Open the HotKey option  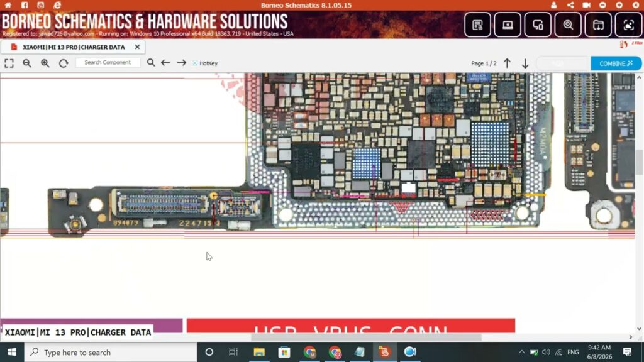point(205,63)
